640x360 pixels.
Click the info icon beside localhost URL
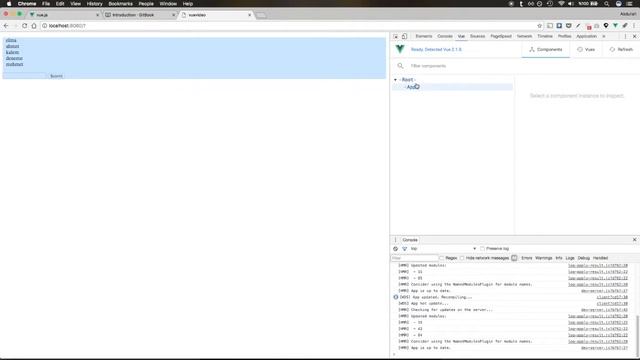pos(44,26)
